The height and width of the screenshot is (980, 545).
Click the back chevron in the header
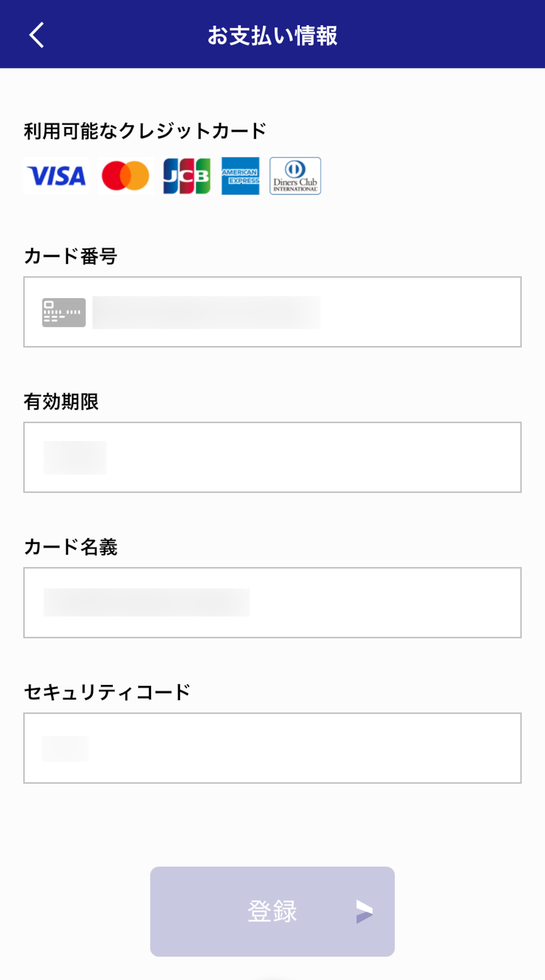pos(35,36)
